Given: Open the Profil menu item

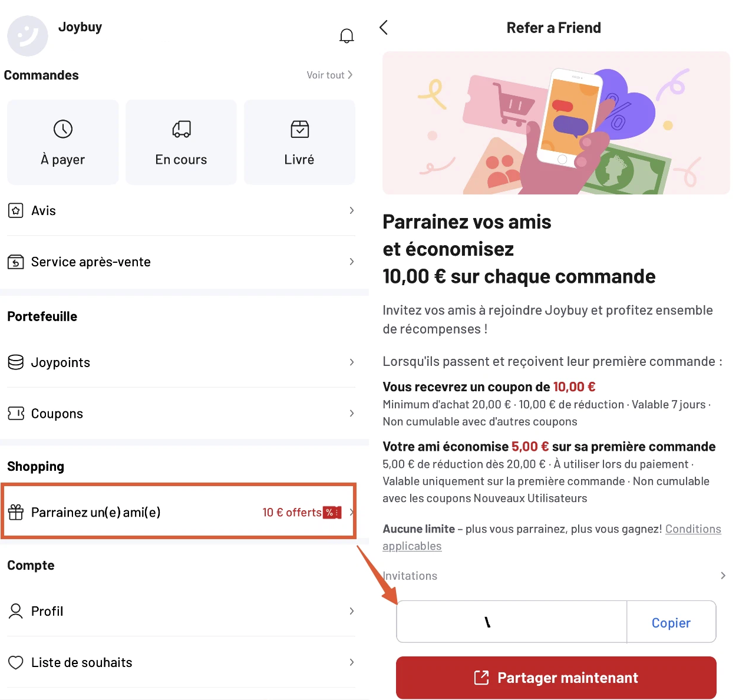Looking at the screenshot, I should pyautogui.click(x=47, y=611).
